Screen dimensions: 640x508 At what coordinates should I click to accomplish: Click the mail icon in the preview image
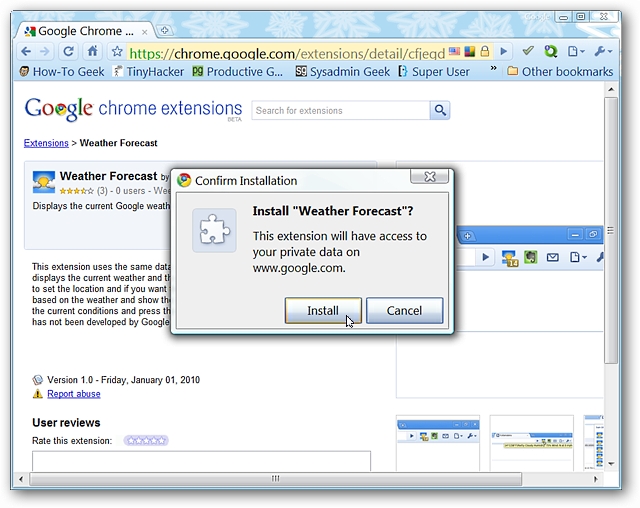pyautogui.click(x=553, y=257)
